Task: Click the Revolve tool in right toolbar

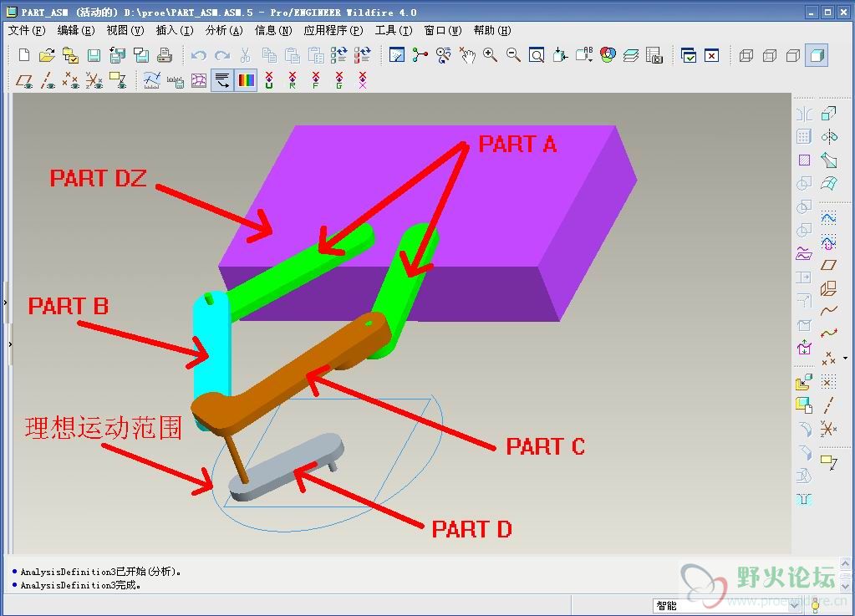Action: (x=829, y=136)
